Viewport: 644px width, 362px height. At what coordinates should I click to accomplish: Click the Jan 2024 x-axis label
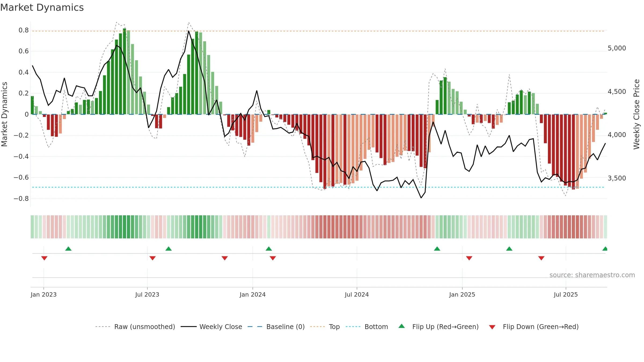pyautogui.click(x=253, y=294)
